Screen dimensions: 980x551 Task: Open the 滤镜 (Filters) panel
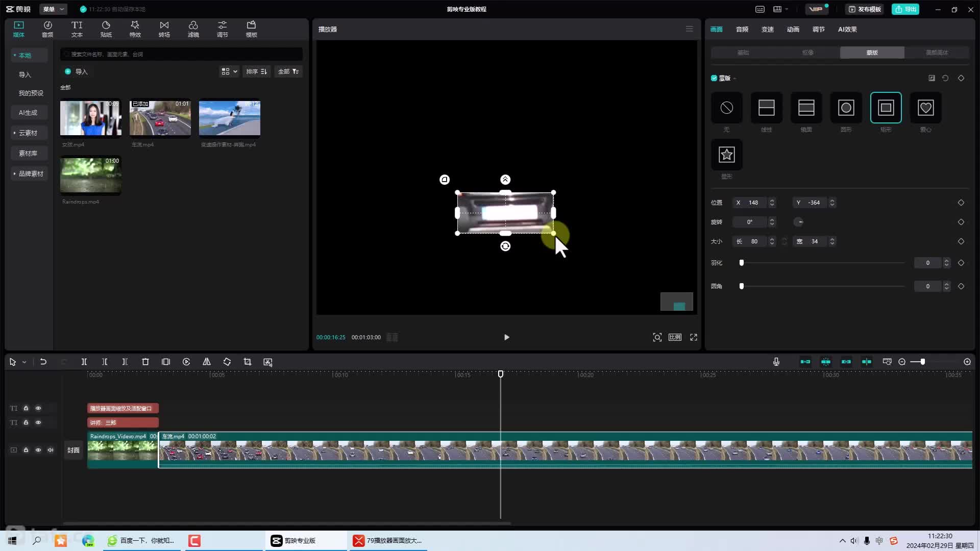(x=193, y=29)
